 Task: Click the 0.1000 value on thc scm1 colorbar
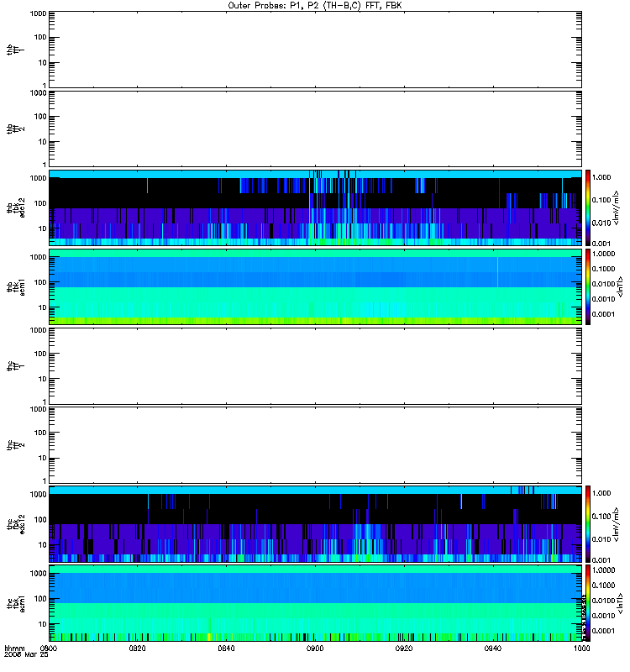(x=603, y=585)
